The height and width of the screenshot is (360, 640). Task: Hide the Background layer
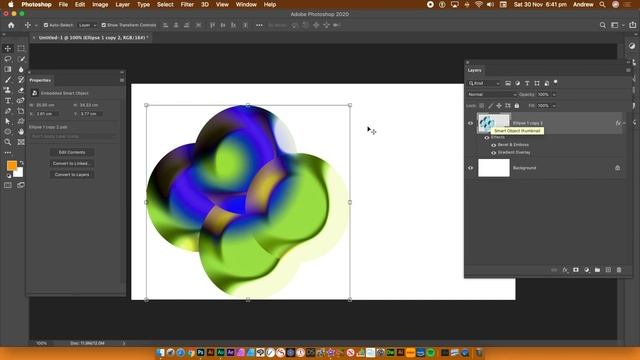click(x=470, y=168)
